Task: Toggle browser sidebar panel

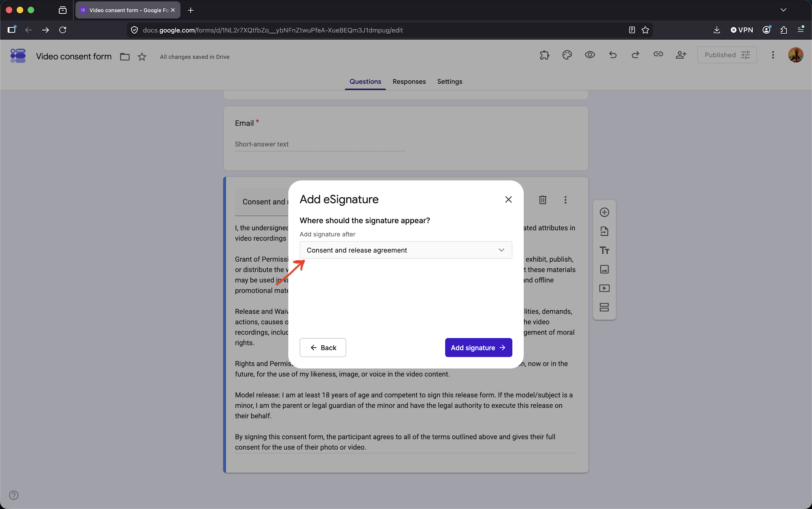Action: [11, 30]
